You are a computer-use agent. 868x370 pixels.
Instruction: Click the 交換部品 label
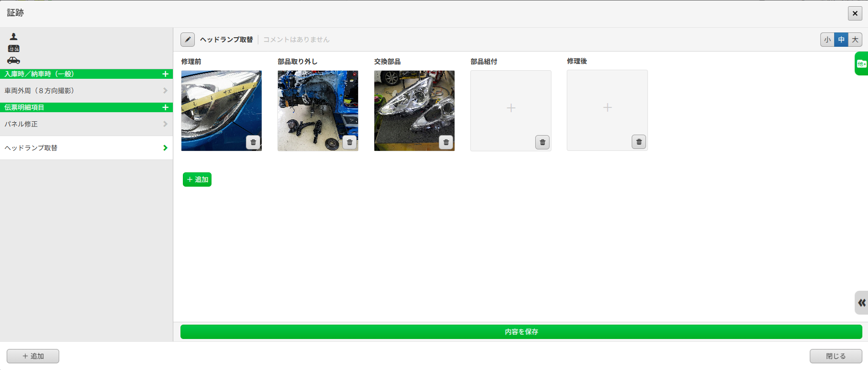point(388,62)
